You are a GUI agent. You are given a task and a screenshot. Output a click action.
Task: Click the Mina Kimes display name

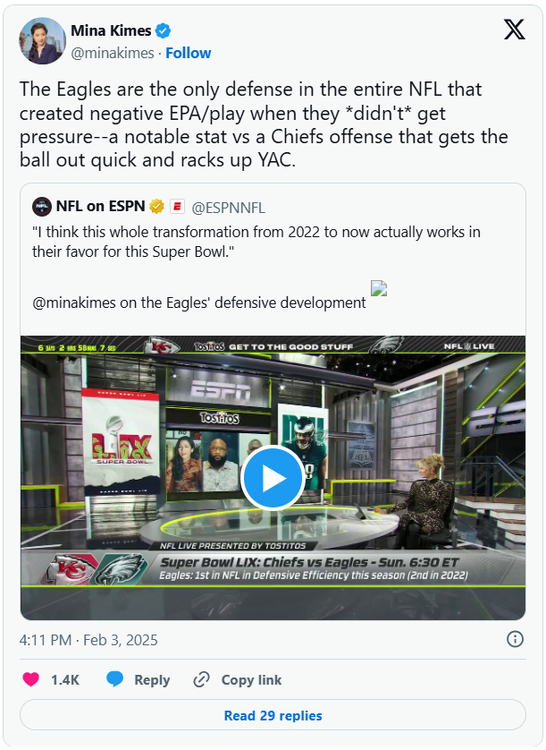click(111, 31)
